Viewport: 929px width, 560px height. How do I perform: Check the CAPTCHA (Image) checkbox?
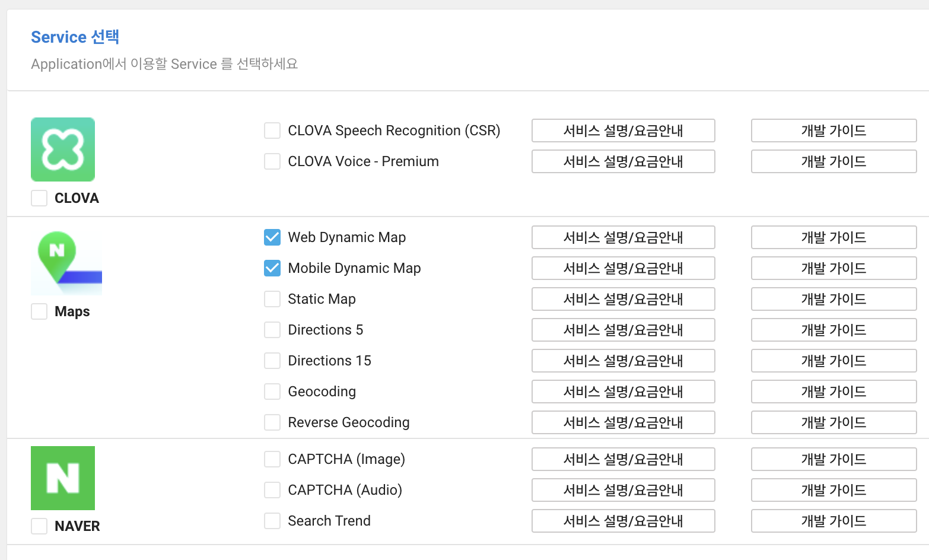(x=272, y=459)
